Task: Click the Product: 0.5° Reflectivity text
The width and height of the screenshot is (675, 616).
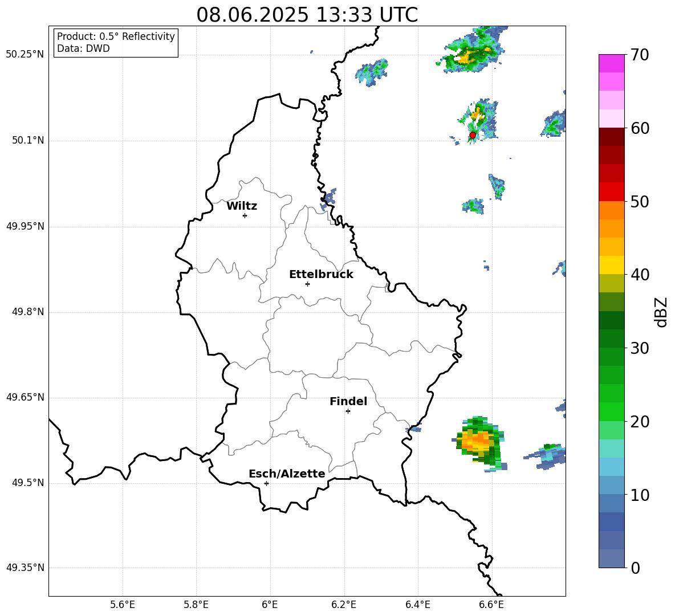Action: tap(116, 36)
